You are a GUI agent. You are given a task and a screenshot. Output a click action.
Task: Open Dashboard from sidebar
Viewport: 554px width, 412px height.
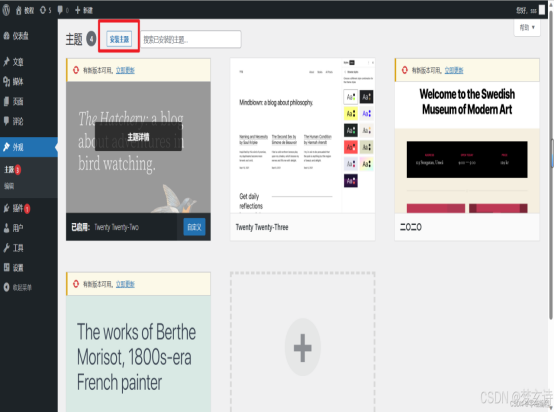pyautogui.click(x=16, y=36)
